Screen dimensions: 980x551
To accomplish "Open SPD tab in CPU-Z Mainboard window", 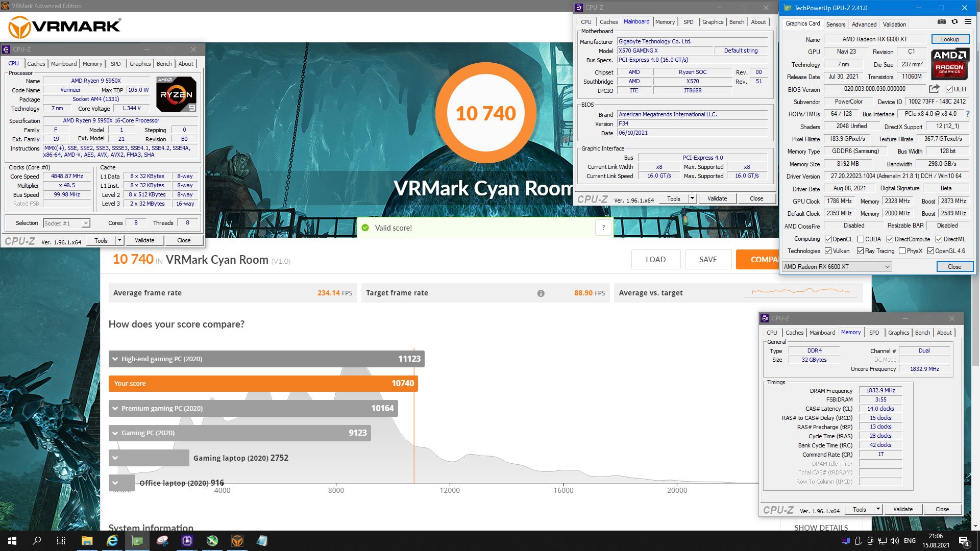I will [x=688, y=22].
